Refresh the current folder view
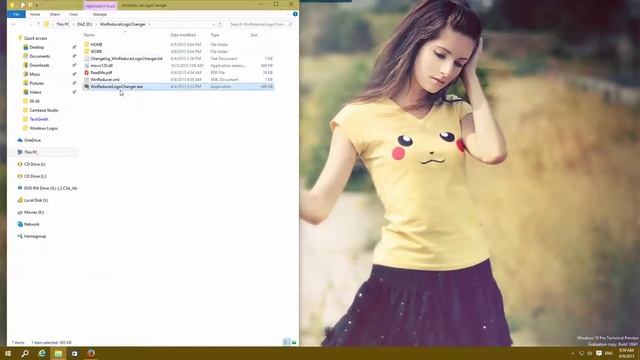The image size is (640, 360). 220,24
